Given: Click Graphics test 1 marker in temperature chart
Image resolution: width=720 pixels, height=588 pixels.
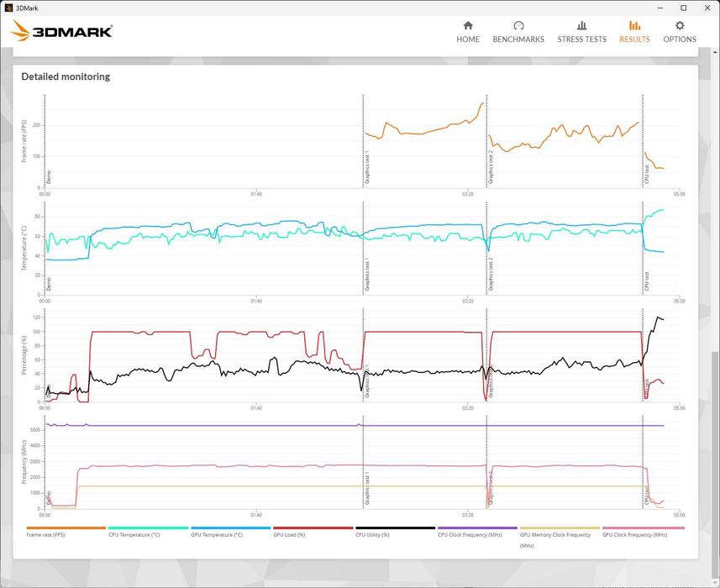Looking at the screenshot, I should pyautogui.click(x=367, y=274).
